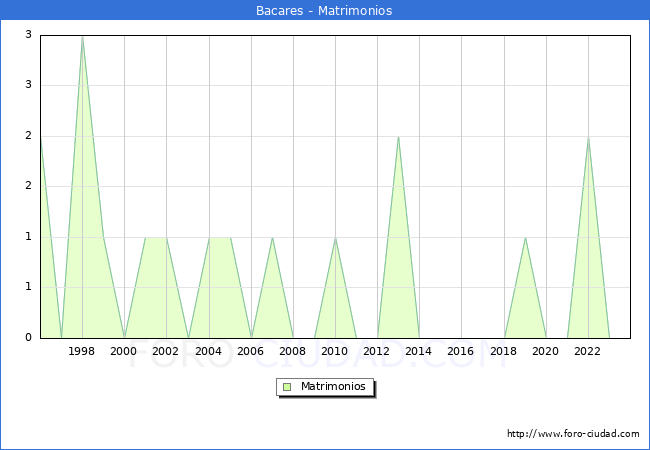Click the 2019 peak data point

525,238
